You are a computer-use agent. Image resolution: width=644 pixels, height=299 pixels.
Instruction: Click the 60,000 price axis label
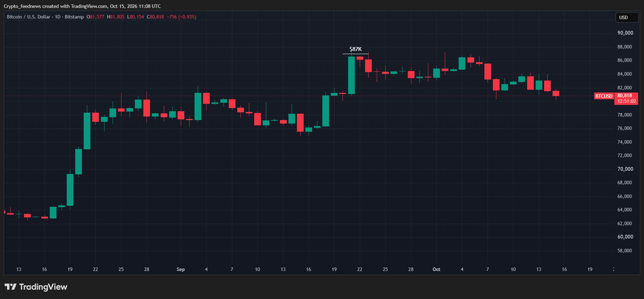click(x=625, y=237)
